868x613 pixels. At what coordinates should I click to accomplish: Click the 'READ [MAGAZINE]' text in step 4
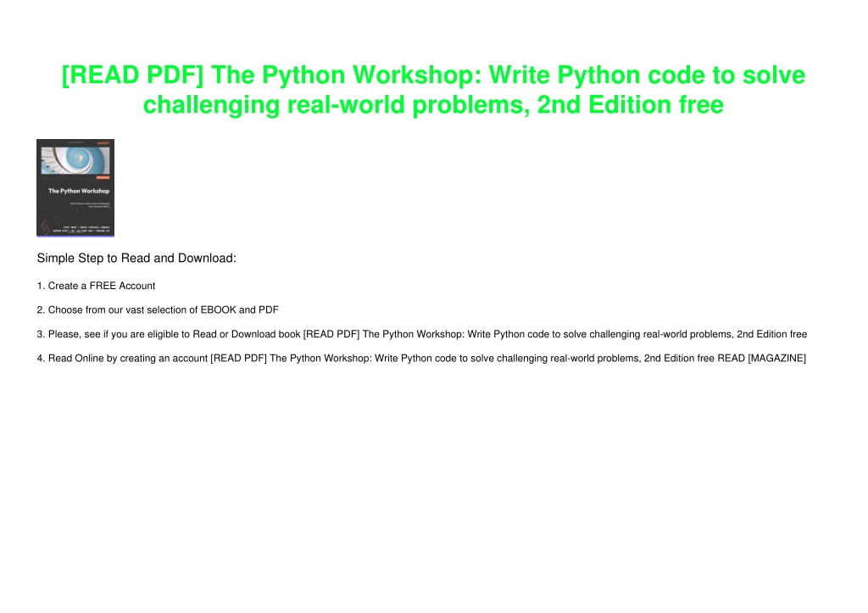click(x=762, y=359)
